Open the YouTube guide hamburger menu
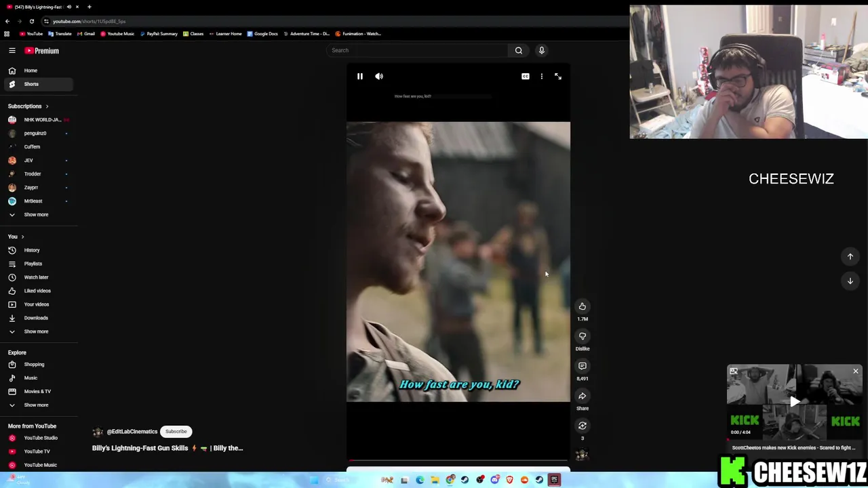 tap(12, 51)
